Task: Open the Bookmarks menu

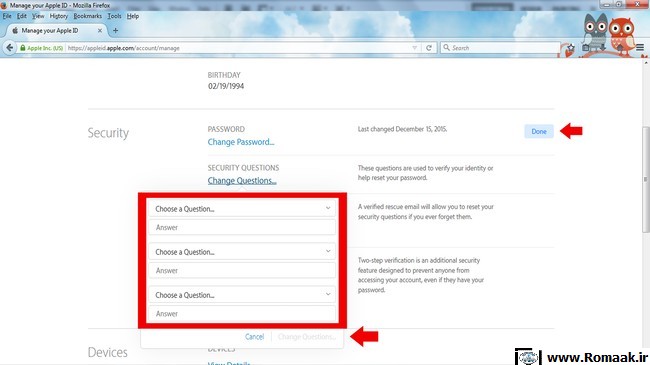Action: click(87, 16)
